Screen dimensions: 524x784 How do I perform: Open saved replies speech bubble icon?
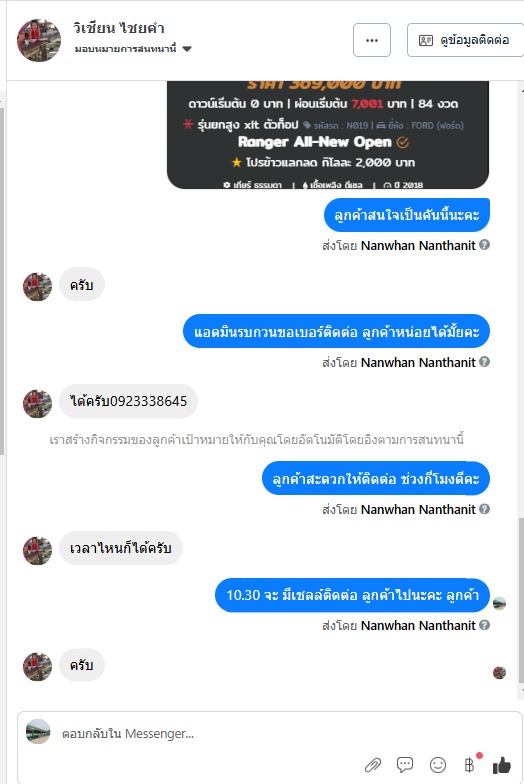point(404,764)
